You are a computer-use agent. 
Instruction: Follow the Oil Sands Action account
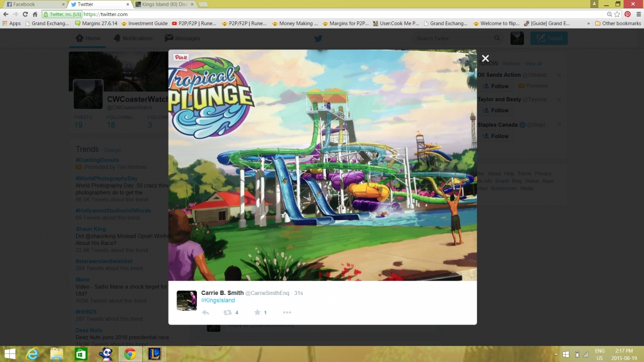point(495,86)
